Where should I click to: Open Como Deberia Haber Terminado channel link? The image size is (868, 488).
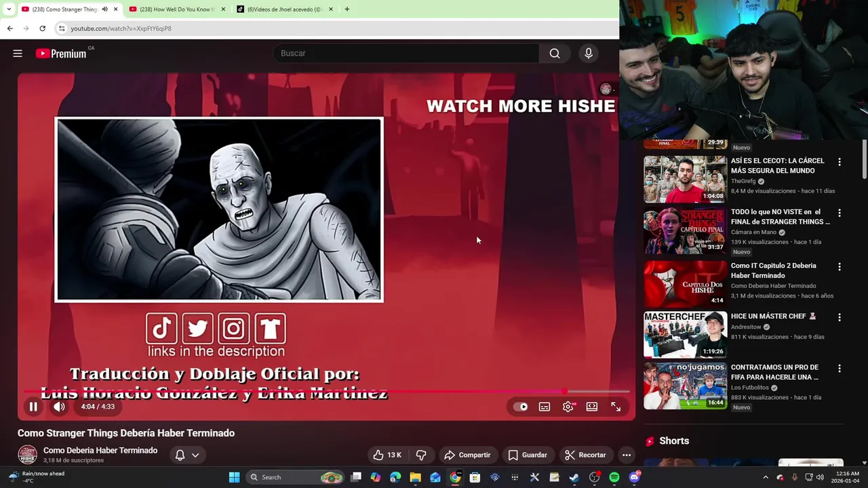(x=100, y=450)
